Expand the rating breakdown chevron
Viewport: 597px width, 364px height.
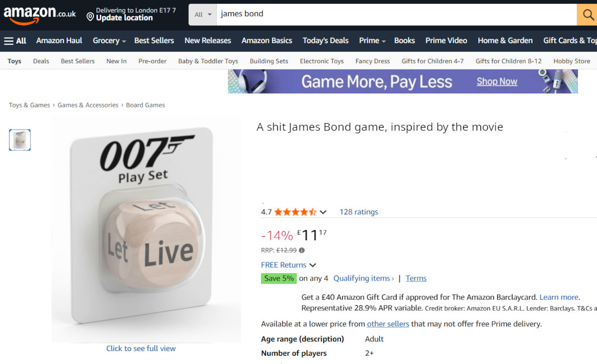[323, 212]
